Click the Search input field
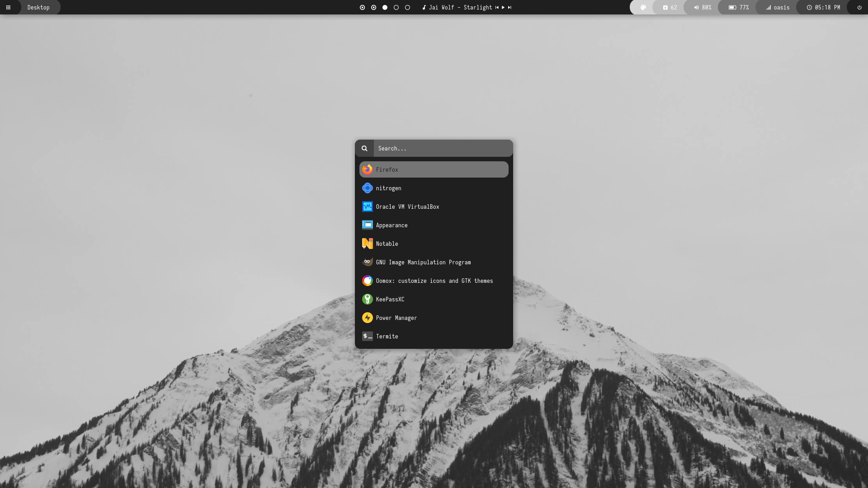 tap(442, 148)
